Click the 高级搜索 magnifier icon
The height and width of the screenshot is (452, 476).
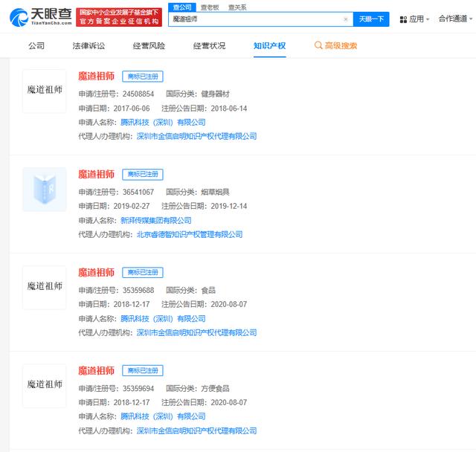[319, 46]
